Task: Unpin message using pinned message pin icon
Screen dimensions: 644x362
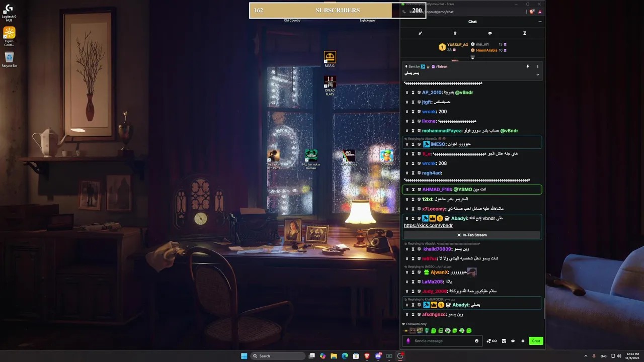Action: (528, 66)
